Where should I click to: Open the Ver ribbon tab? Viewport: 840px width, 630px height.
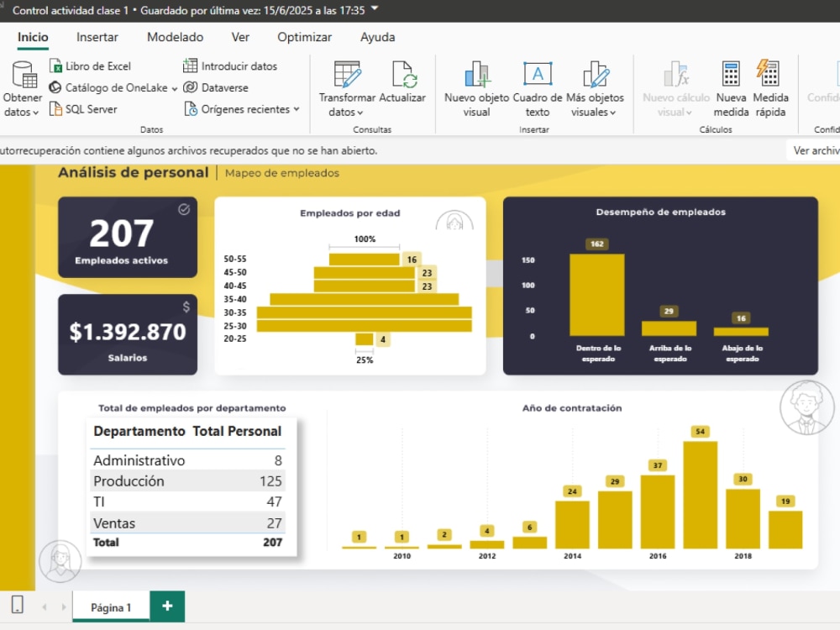click(240, 37)
